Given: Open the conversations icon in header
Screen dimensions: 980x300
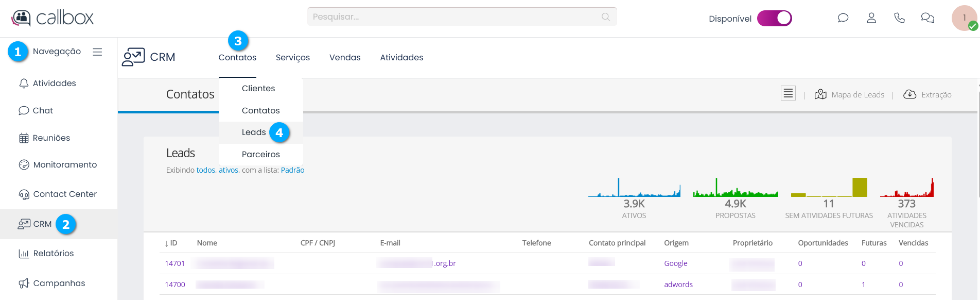Looking at the screenshot, I should pos(927,19).
